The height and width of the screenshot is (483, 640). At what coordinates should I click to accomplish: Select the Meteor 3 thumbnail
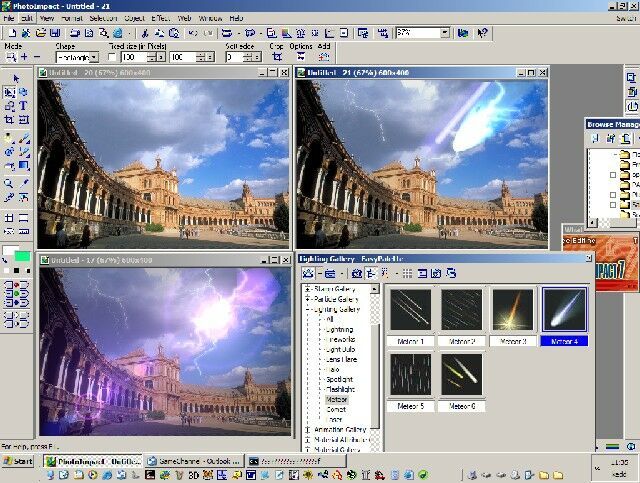513,309
